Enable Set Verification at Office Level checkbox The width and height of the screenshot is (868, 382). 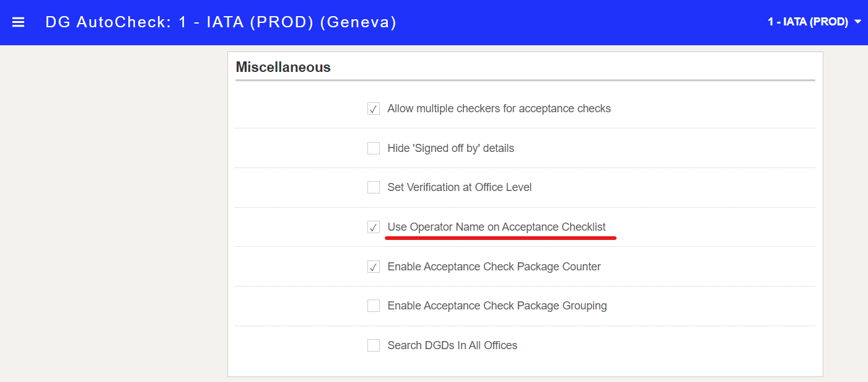[374, 187]
